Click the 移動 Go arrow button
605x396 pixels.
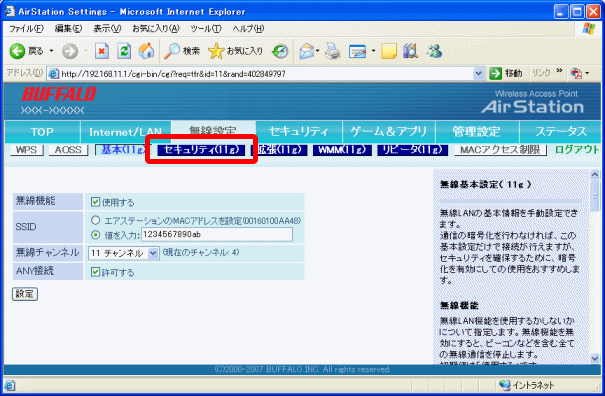click(x=505, y=73)
